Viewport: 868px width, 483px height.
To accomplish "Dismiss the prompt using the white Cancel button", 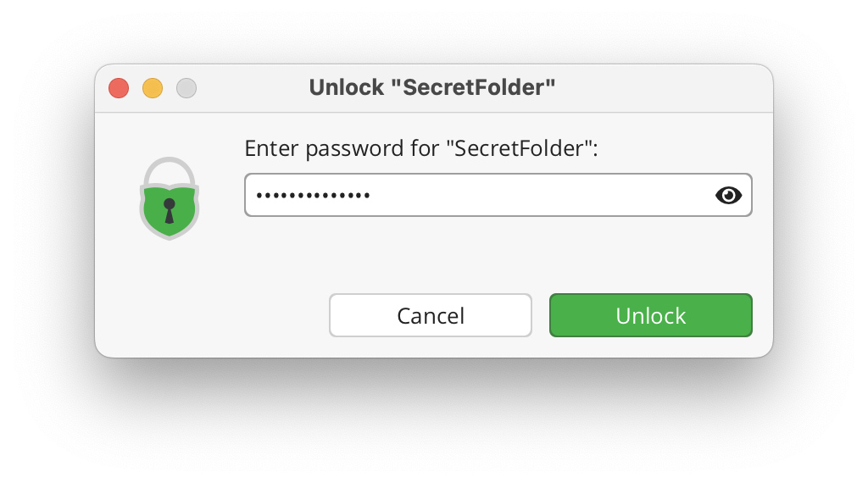I will [x=430, y=315].
